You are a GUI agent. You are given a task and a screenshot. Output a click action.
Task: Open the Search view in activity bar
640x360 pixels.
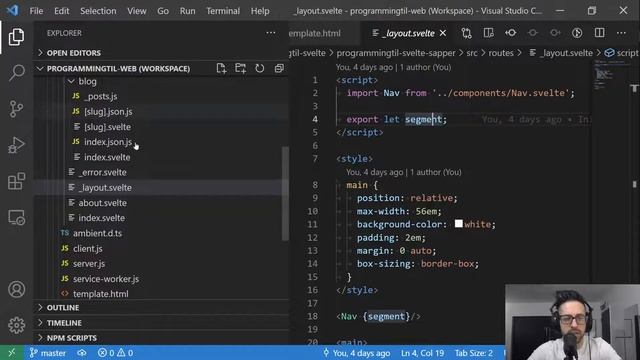click(x=16, y=73)
